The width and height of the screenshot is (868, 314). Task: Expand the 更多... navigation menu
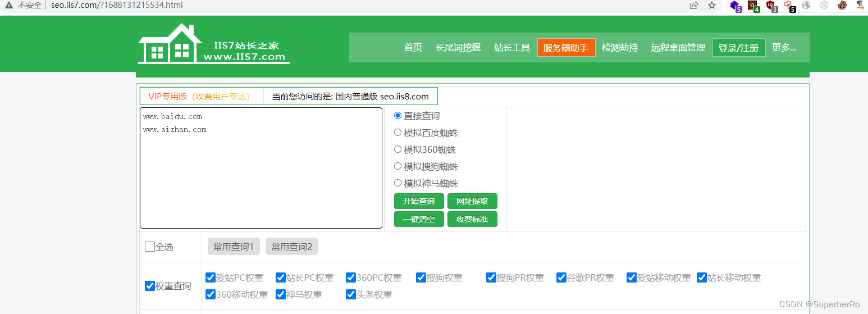(x=784, y=48)
